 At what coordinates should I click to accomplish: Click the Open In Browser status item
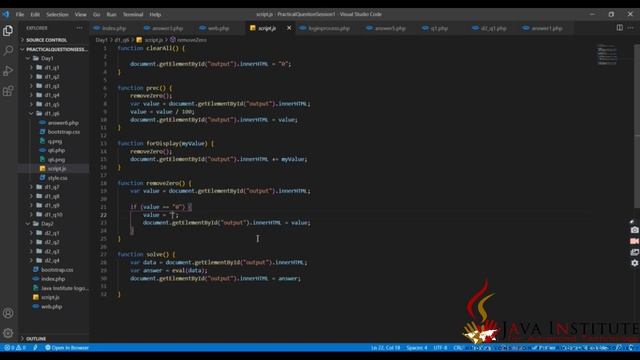pos(67,348)
